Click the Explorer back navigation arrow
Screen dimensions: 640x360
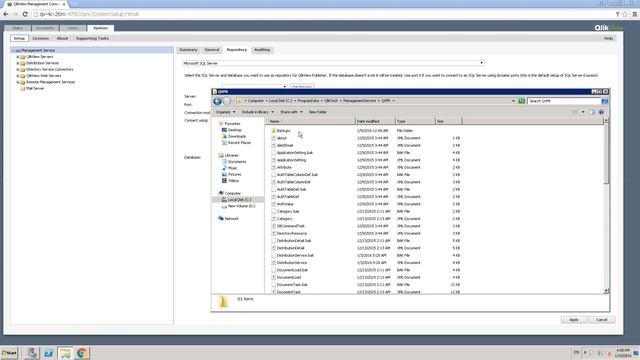[x=218, y=101]
